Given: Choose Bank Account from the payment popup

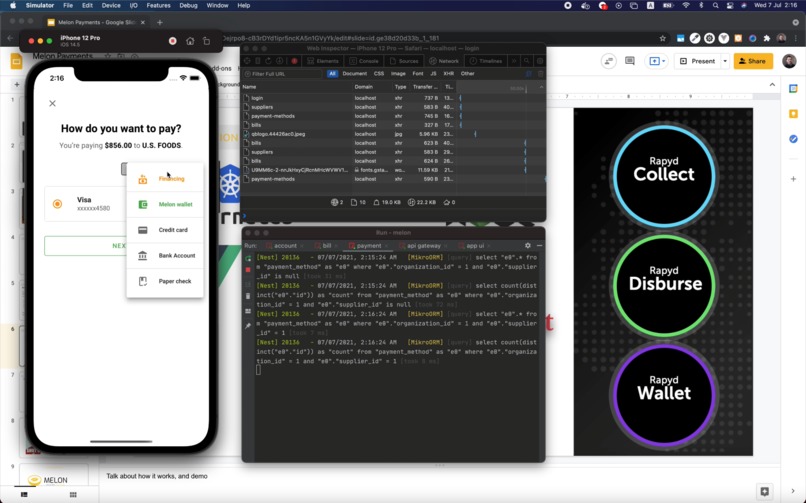Looking at the screenshot, I should [164, 255].
